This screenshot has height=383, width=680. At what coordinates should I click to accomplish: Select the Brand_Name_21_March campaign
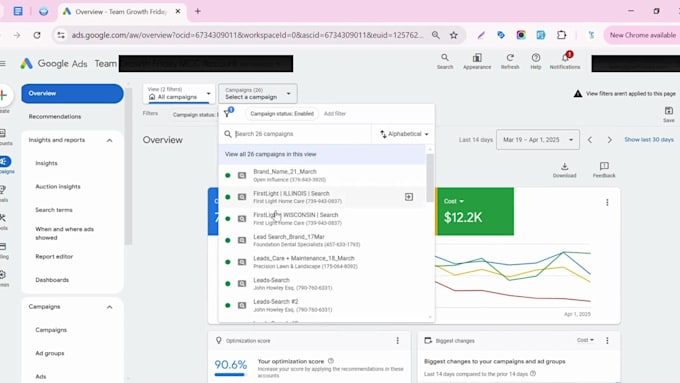[322, 175]
